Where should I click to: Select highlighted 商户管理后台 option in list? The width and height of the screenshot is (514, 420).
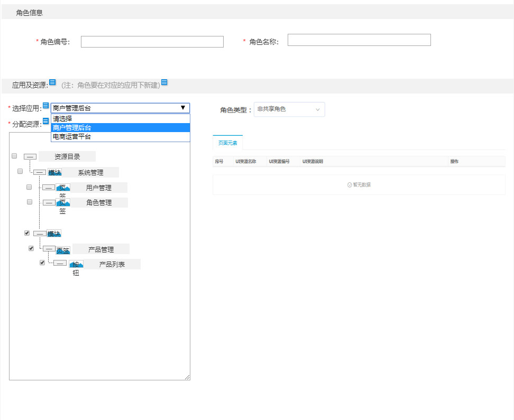tap(121, 127)
